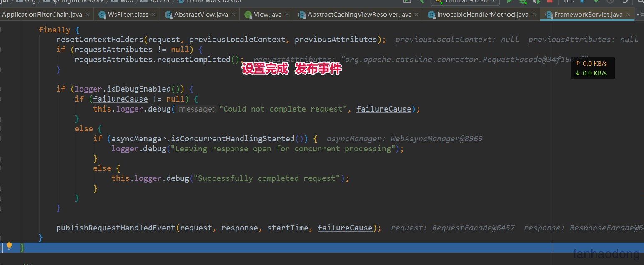This screenshot has height=265, width=644.
Task: Click the 'message:' parameter hint
Action: 197,109
